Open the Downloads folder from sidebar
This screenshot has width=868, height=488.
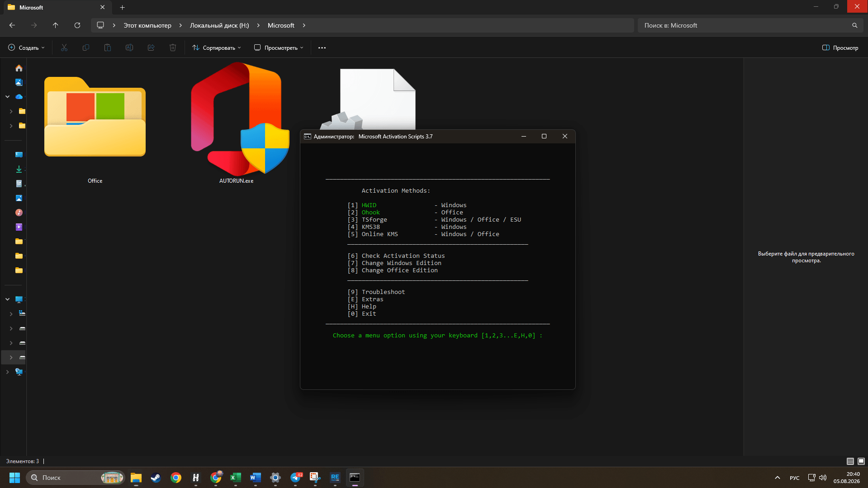(19, 169)
